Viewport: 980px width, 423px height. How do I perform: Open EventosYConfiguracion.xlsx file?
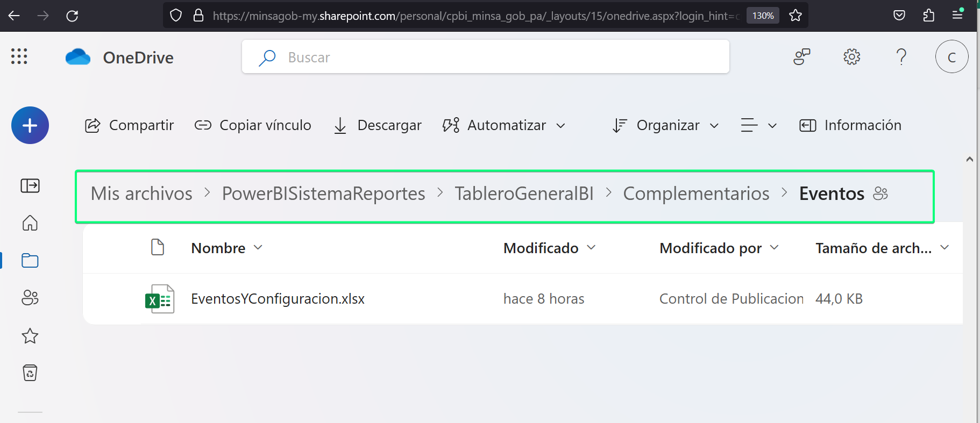pos(278,299)
